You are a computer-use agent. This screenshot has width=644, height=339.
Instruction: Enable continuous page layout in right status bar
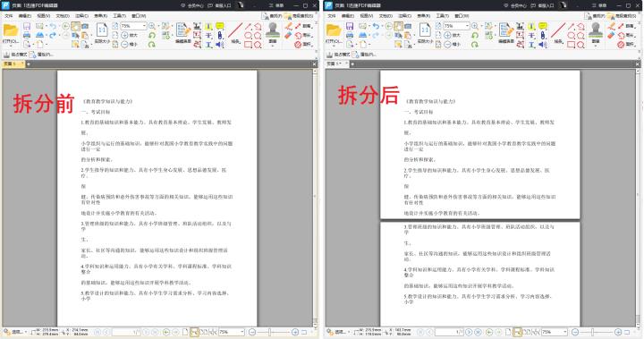[x=518, y=332]
